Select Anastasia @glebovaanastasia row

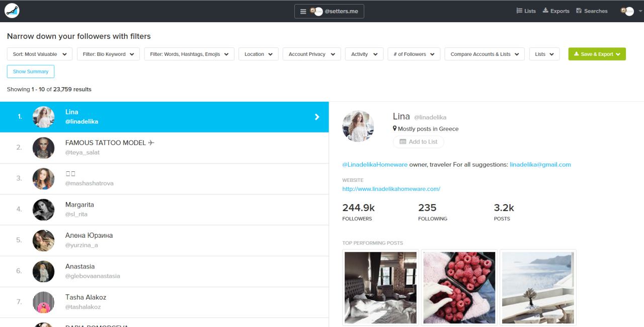tap(164, 271)
